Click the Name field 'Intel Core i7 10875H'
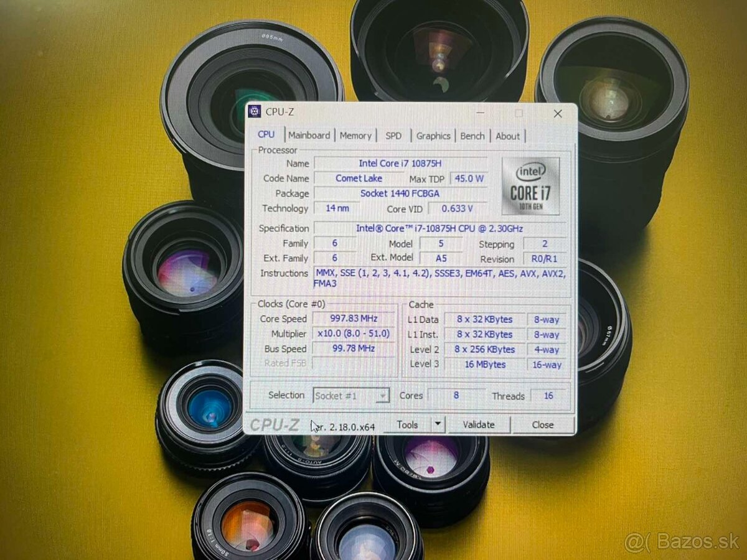 tap(400, 163)
